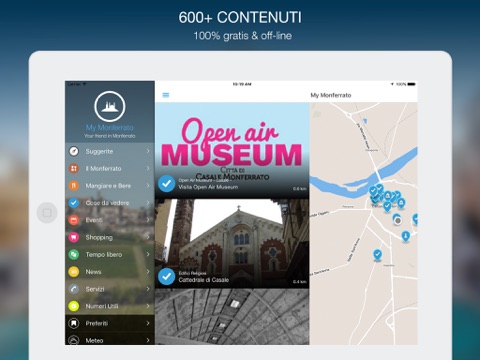Viewport: 480px width, 360px height.
Task: Click the status bar clock time
Action: click(242, 84)
